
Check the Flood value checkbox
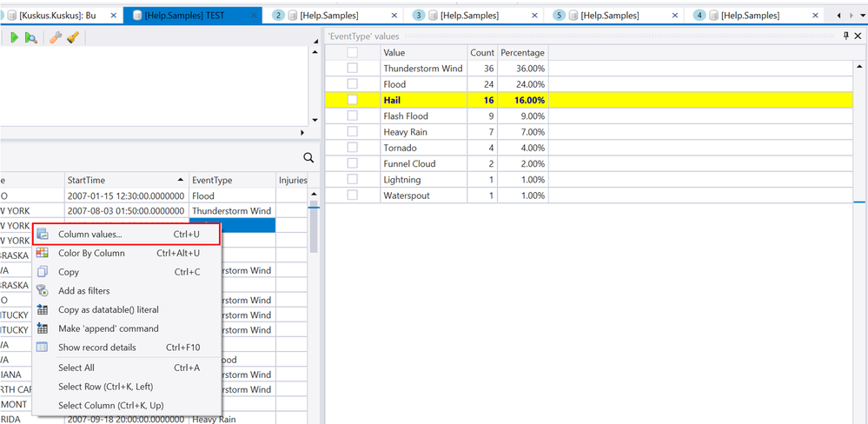point(352,84)
